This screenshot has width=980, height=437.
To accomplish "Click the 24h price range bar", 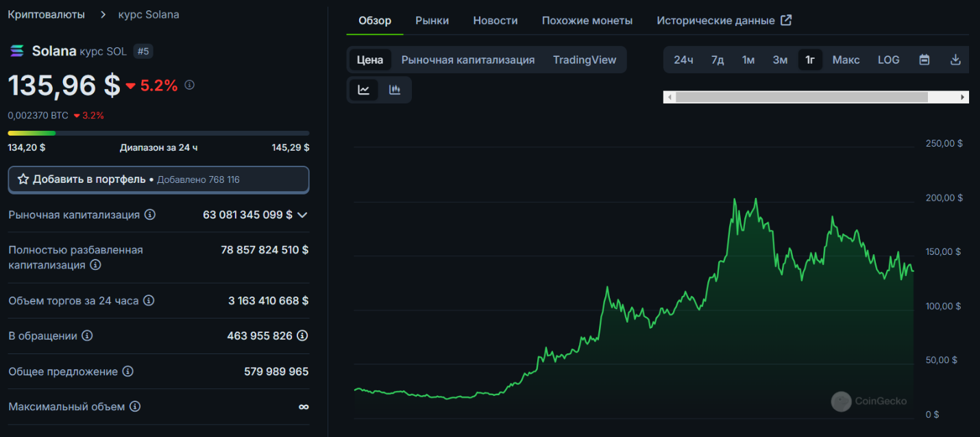I will point(158,133).
